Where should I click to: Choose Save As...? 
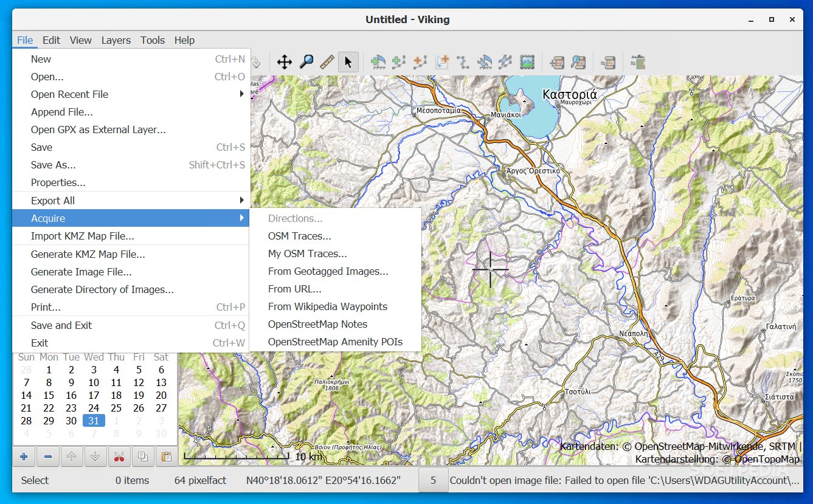(x=131, y=165)
